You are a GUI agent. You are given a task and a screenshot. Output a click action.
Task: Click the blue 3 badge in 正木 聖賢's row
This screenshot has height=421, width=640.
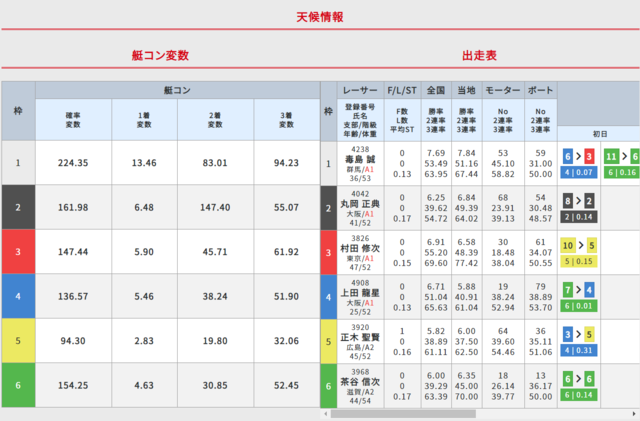point(568,336)
